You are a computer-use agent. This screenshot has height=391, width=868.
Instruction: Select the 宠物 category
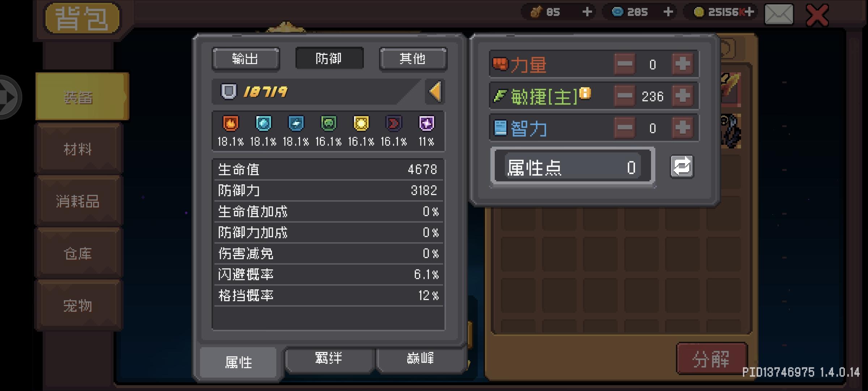point(78,306)
